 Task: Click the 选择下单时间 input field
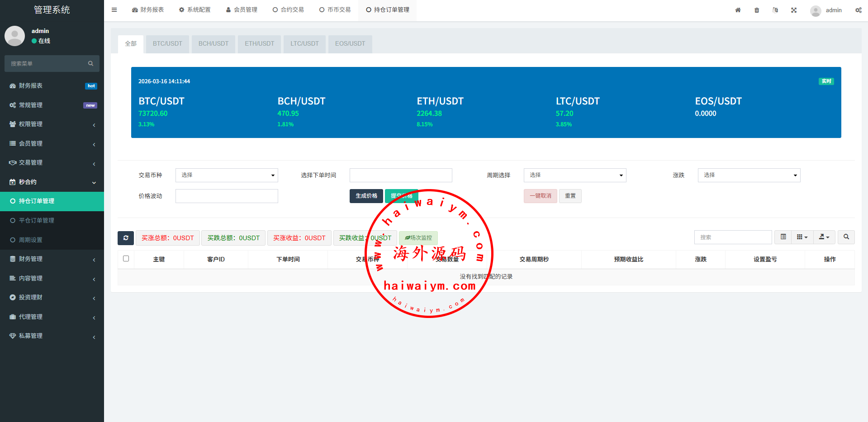pos(400,175)
